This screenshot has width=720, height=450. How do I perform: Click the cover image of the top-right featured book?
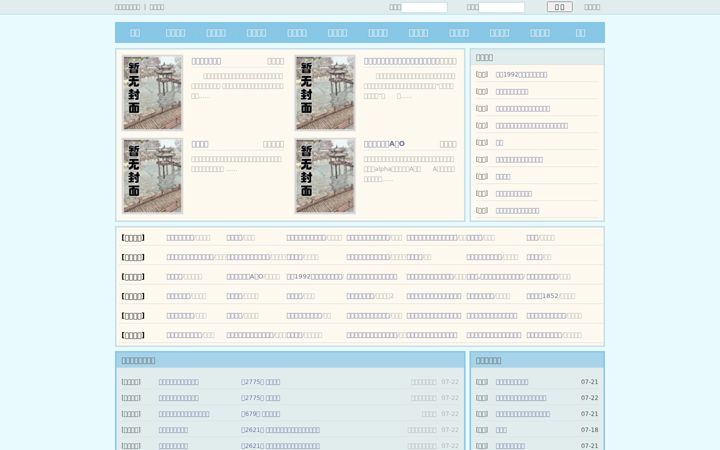(325, 93)
